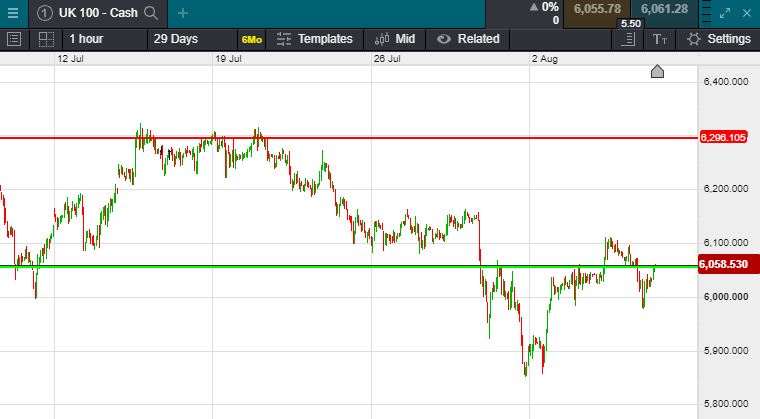Select the UK 100 - Cash tab
The height and width of the screenshot is (419, 760).
pos(97,13)
